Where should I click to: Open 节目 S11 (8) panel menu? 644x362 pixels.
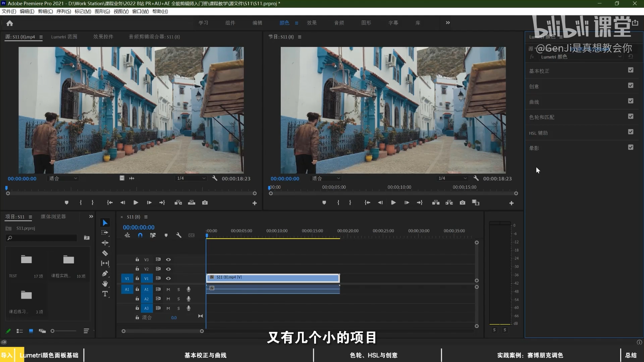pyautogui.click(x=299, y=37)
